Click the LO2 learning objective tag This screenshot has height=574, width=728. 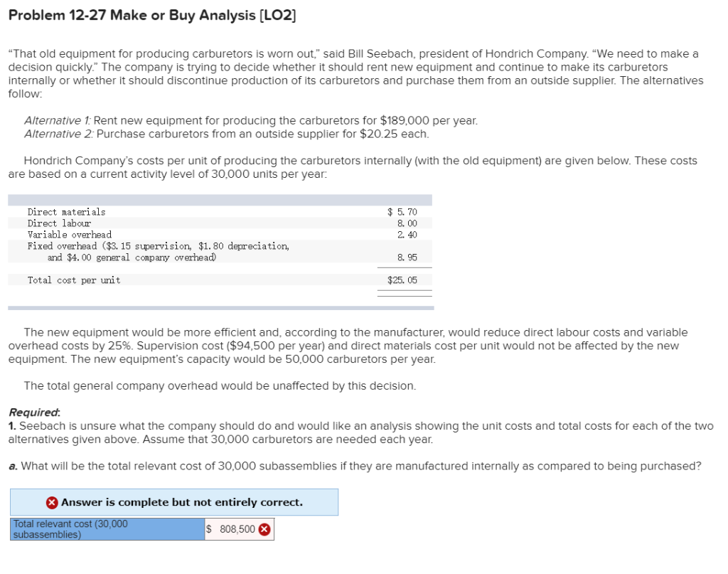coord(277,15)
